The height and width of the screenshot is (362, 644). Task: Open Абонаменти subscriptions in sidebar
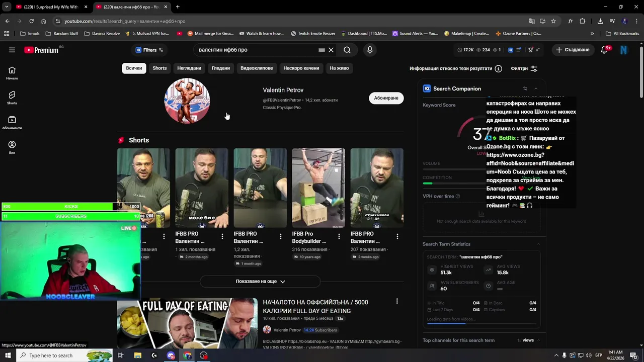(12, 122)
